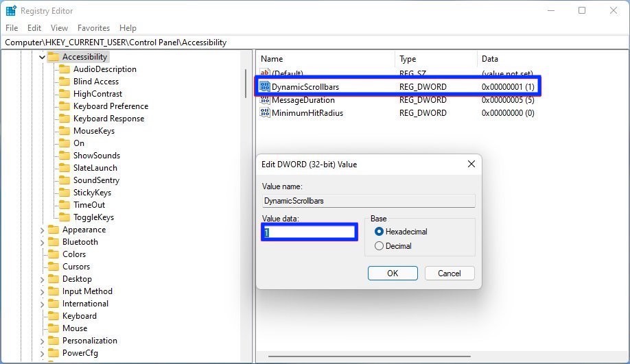The image size is (630, 364).
Task: Click the DynamicScrollbars DWORD value icon
Action: point(265,87)
